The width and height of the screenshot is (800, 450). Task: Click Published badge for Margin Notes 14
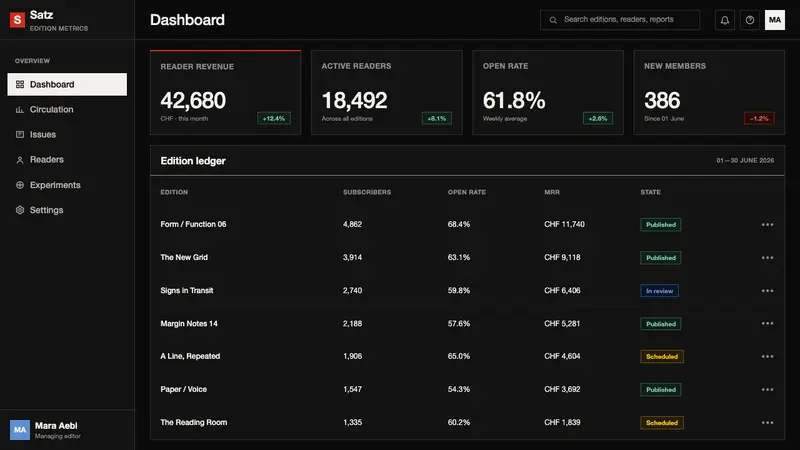(x=661, y=324)
